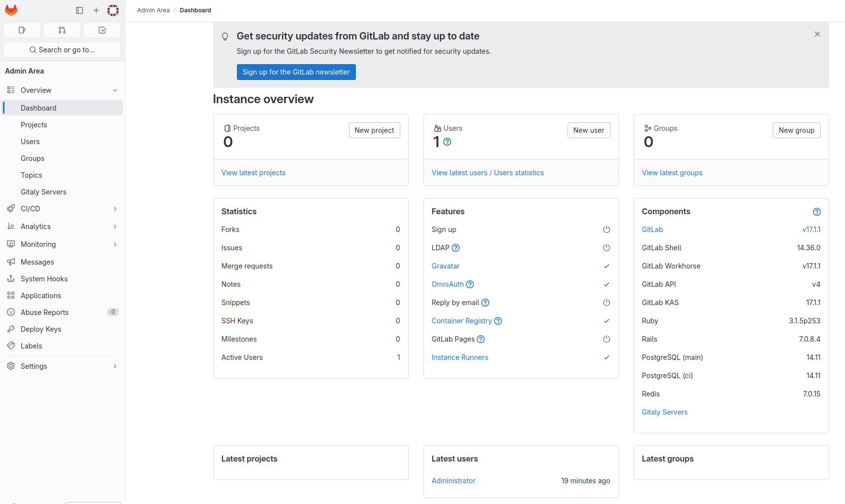Open the user avatar menu

113,10
